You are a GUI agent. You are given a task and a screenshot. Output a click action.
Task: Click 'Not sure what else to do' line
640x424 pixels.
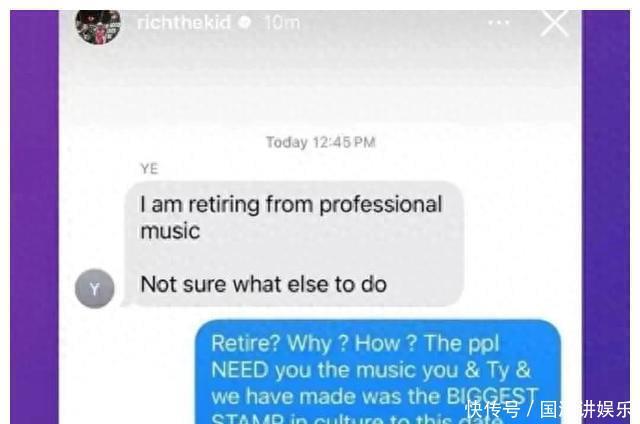click(x=263, y=284)
